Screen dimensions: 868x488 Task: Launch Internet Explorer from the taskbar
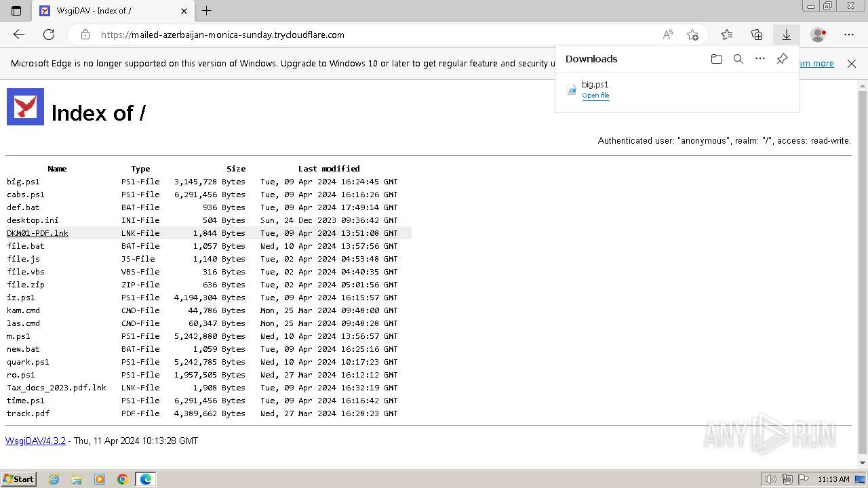pyautogui.click(x=54, y=479)
